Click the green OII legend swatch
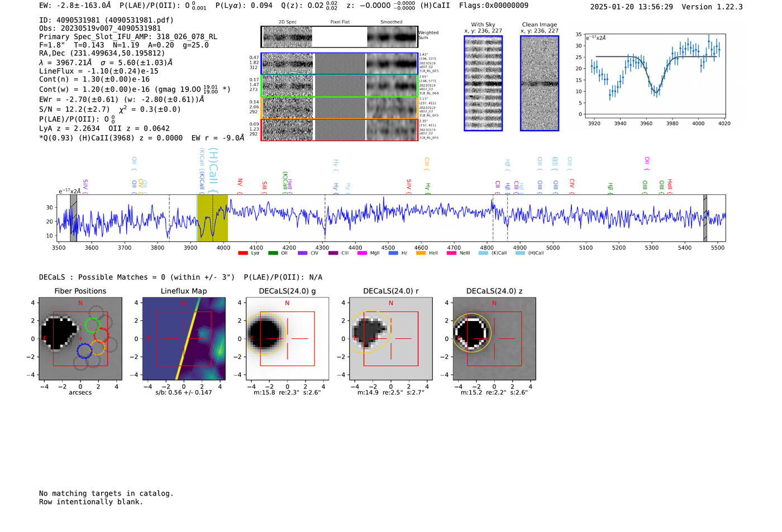Viewport: 782px width, 532px height. (x=273, y=253)
